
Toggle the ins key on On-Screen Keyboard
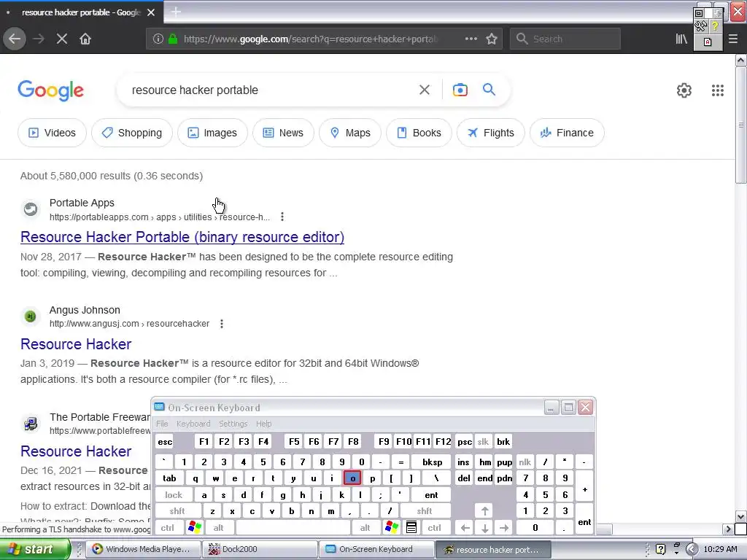click(x=463, y=462)
